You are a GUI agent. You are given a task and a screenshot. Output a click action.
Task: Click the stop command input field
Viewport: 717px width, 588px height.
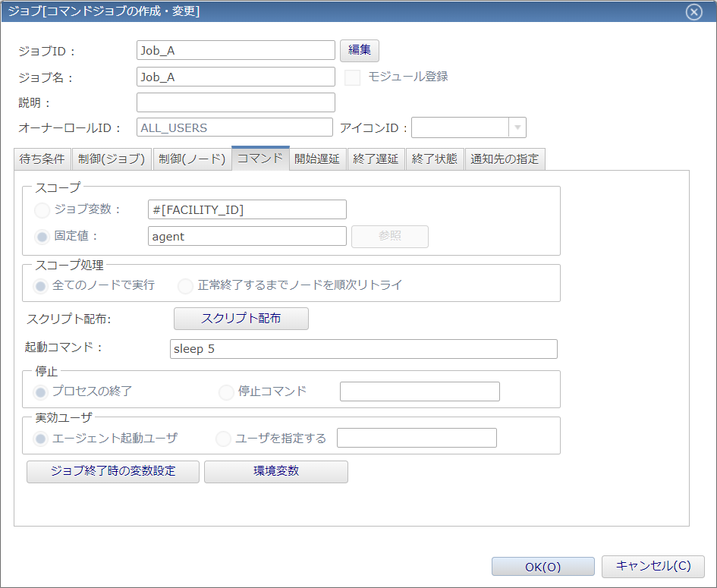click(420, 391)
